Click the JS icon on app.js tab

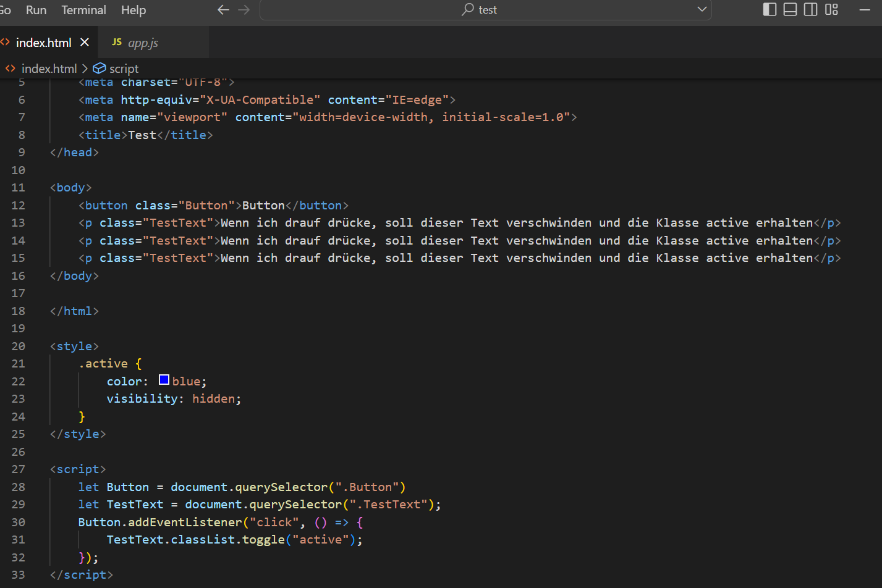tap(116, 42)
